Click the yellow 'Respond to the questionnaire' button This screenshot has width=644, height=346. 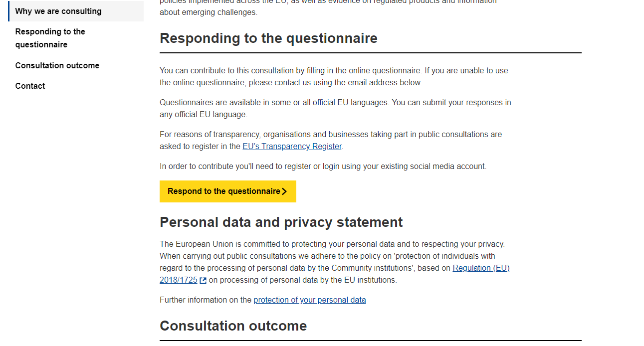click(x=228, y=191)
